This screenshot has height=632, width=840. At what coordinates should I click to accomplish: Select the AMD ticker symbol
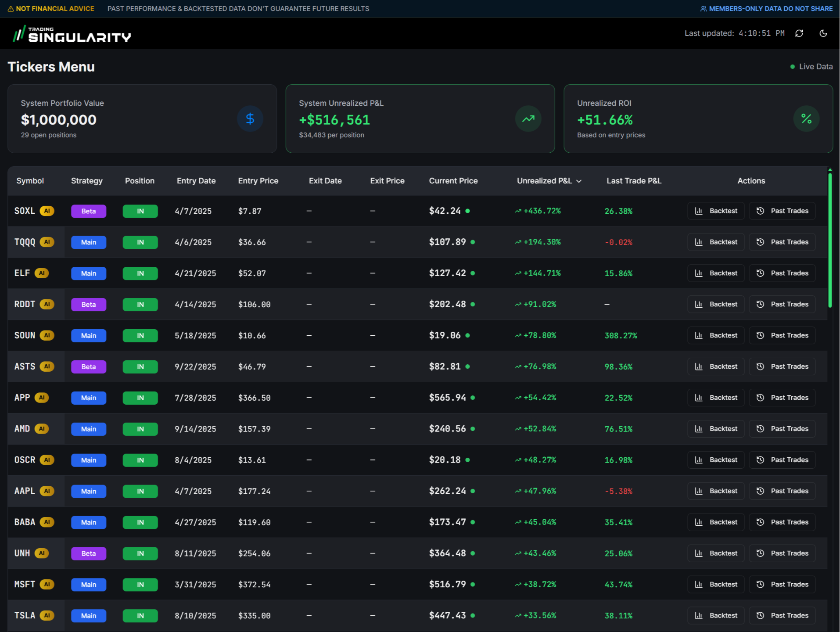coord(22,429)
